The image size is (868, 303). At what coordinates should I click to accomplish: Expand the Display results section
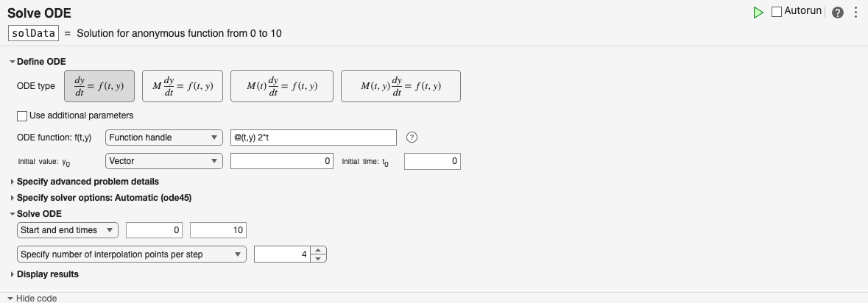point(47,274)
